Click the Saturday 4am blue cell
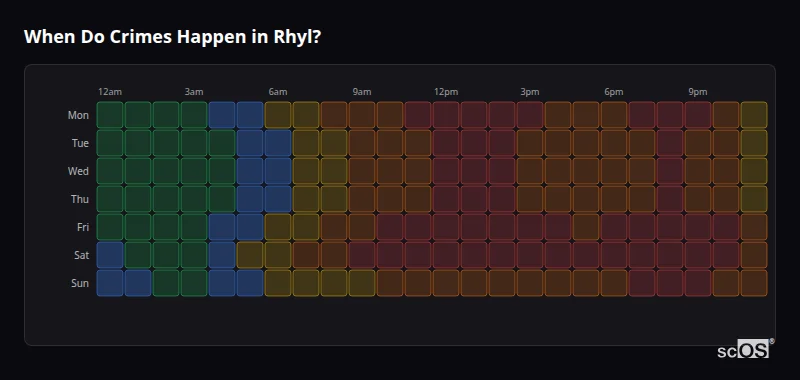Screen dimensions: 800x380 click(222, 255)
